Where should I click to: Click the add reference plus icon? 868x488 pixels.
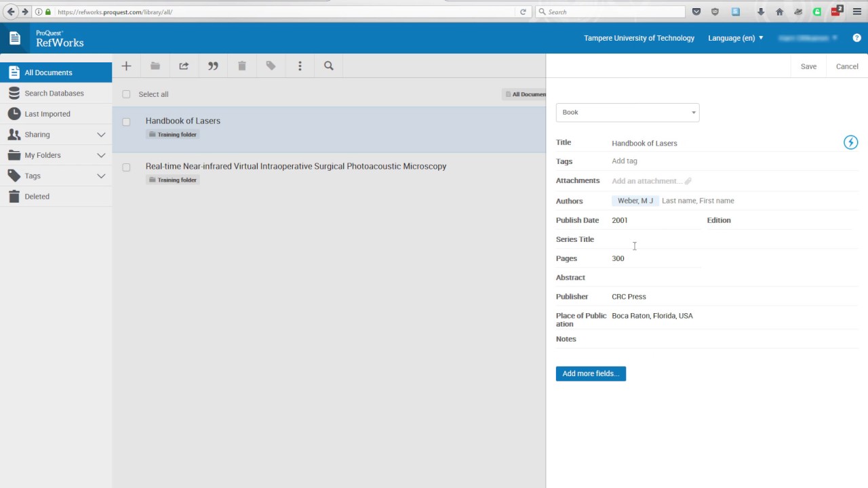click(126, 66)
